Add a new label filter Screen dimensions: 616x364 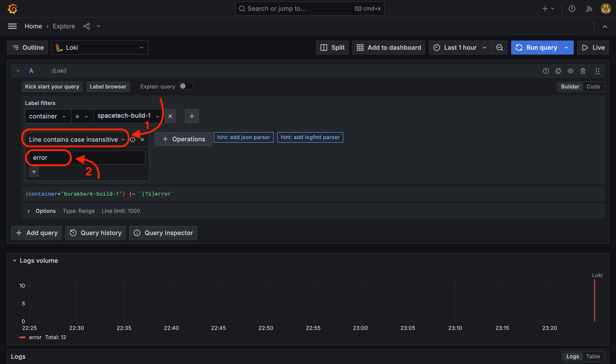click(192, 116)
